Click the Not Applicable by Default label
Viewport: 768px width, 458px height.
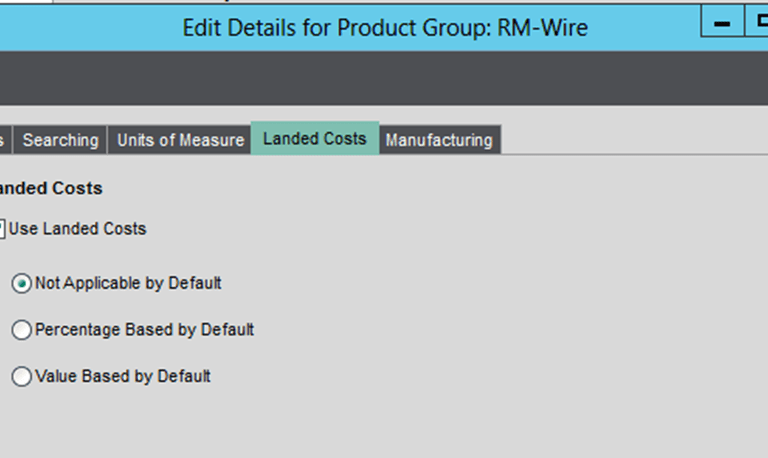(128, 283)
